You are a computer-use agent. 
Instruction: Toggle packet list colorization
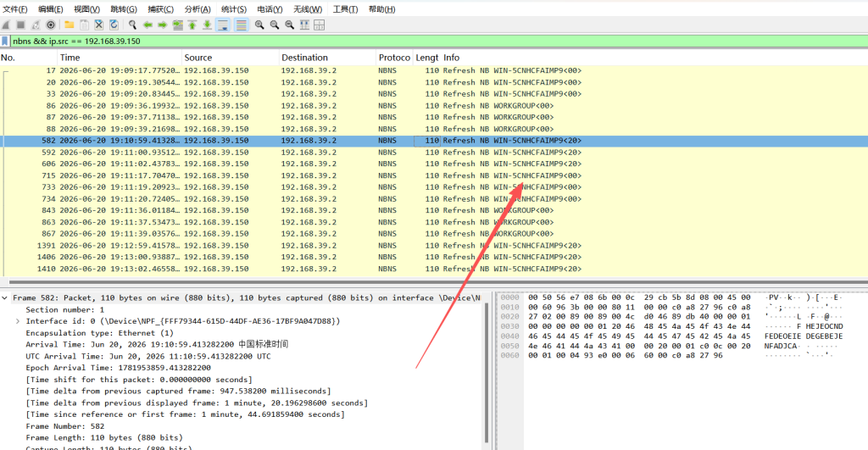click(242, 25)
